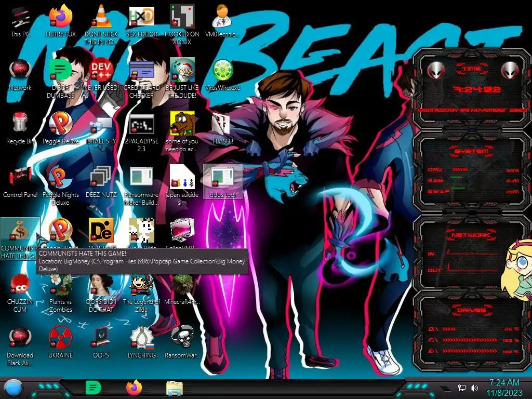Screen dimensions: 532x399
Task: Click the left alien head logo on gadget
Action: click(436, 71)
